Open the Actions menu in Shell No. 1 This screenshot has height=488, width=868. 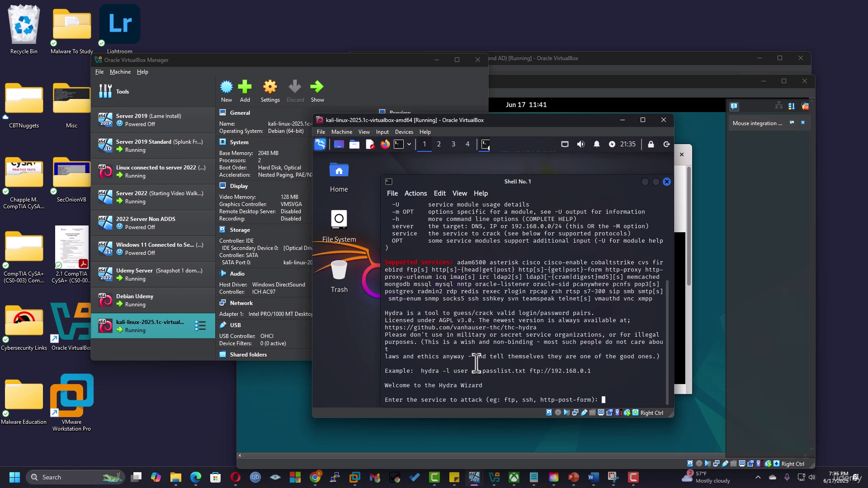(415, 193)
